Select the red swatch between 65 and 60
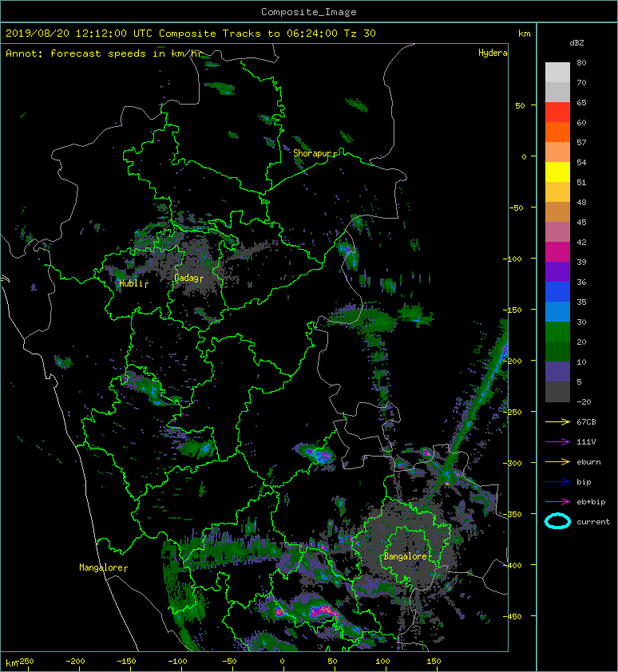 (x=557, y=113)
